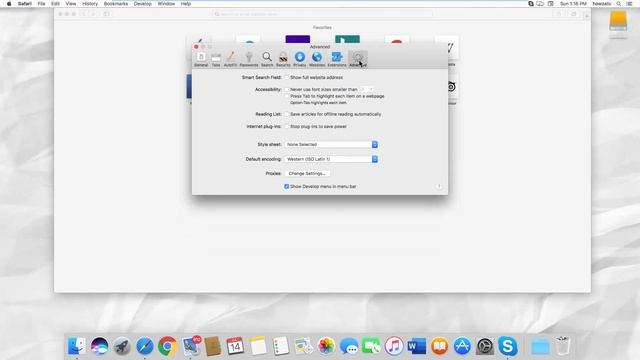Open the Websites preferences pane

click(x=317, y=59)
